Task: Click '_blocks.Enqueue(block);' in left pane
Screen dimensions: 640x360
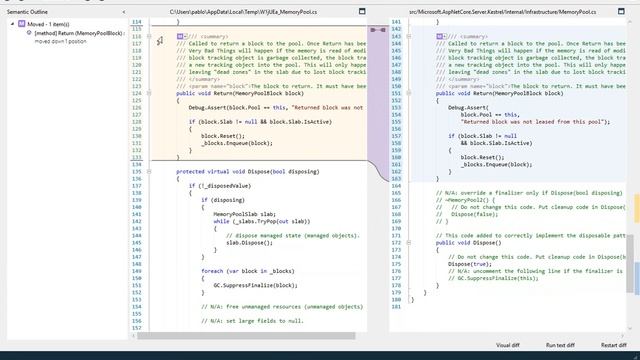Action: pos(237,143)
